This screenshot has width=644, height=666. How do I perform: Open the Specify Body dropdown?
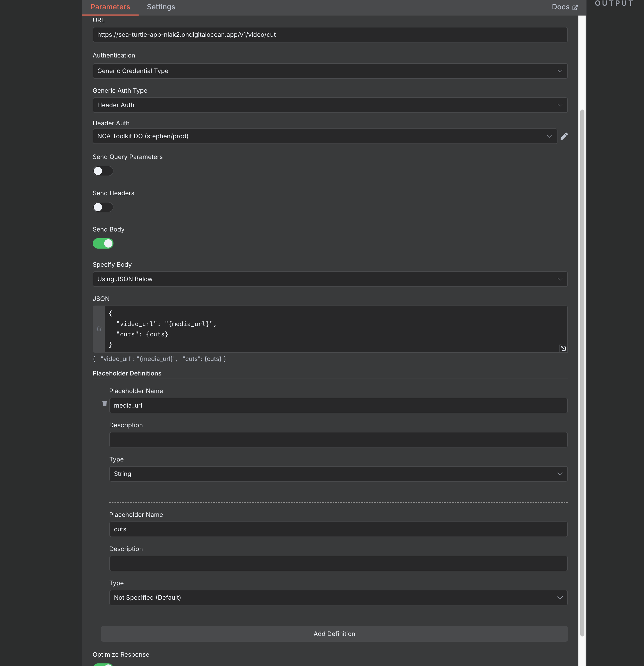(x=330, y=279)
